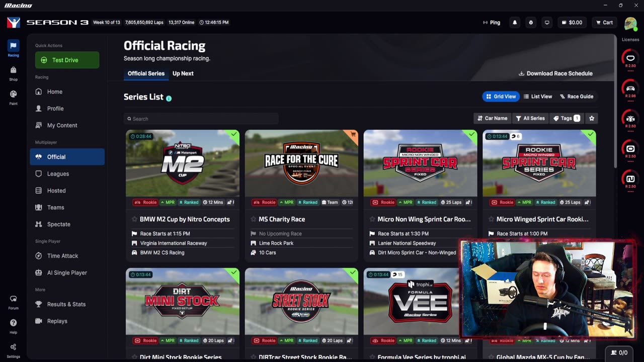Open the shopping Cart
The width and height of the screenshot is (644, 362).
click(x=604, y=23)
